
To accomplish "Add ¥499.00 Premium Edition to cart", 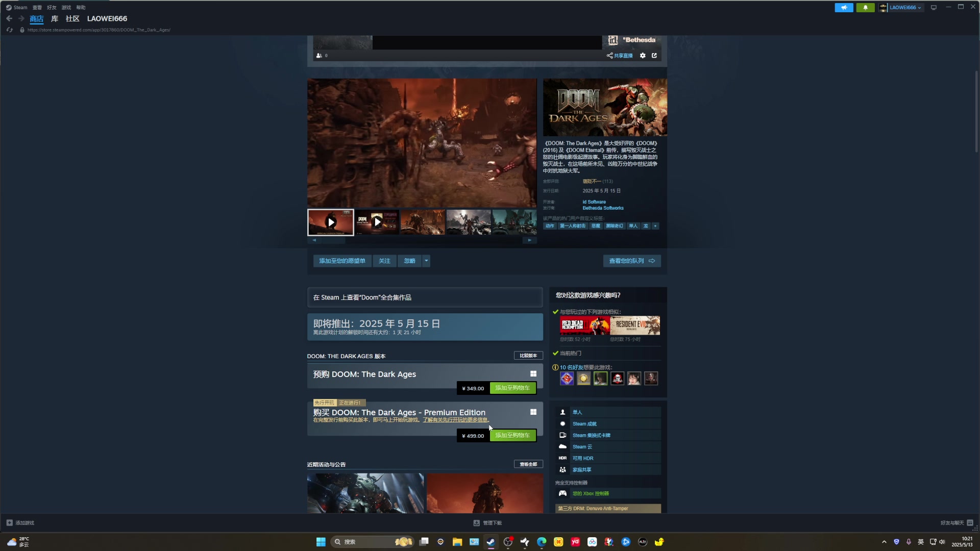I will (x=513, y=436).
